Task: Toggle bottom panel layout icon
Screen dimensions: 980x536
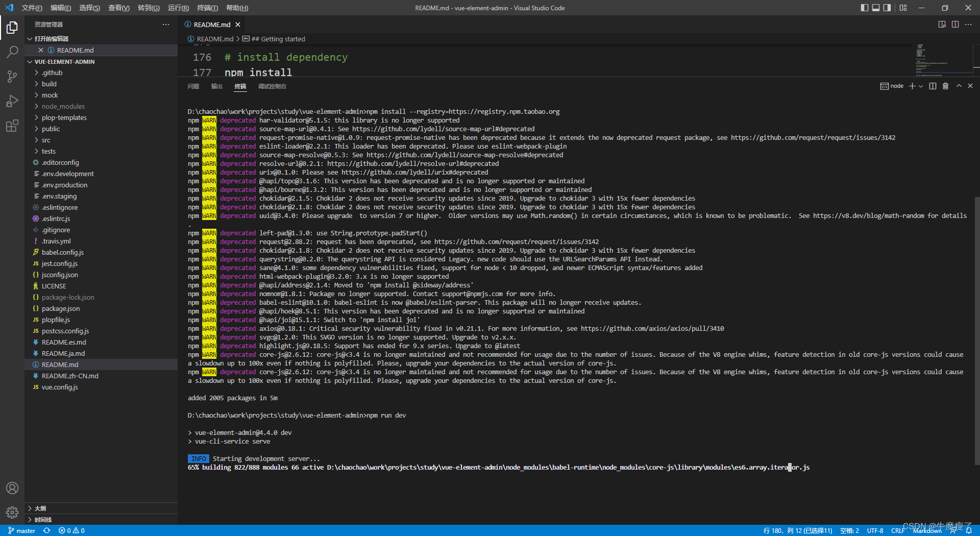Action: 876,8
